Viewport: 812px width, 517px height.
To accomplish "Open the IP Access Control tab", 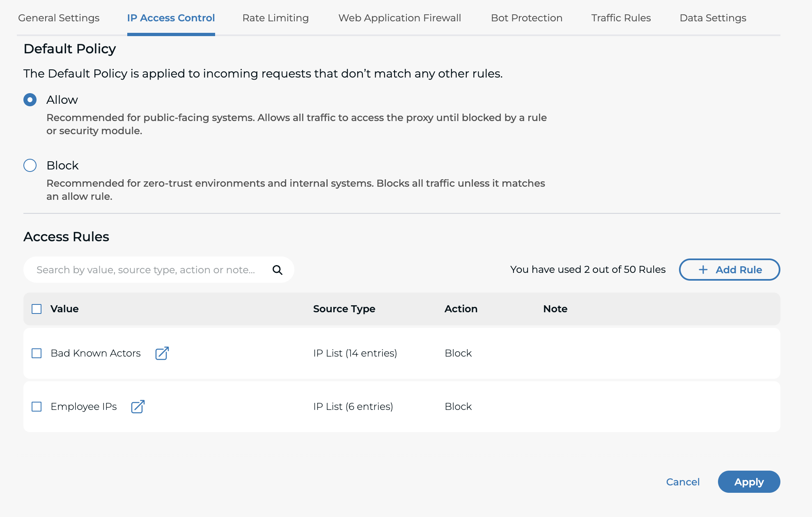I will [171, 18].
